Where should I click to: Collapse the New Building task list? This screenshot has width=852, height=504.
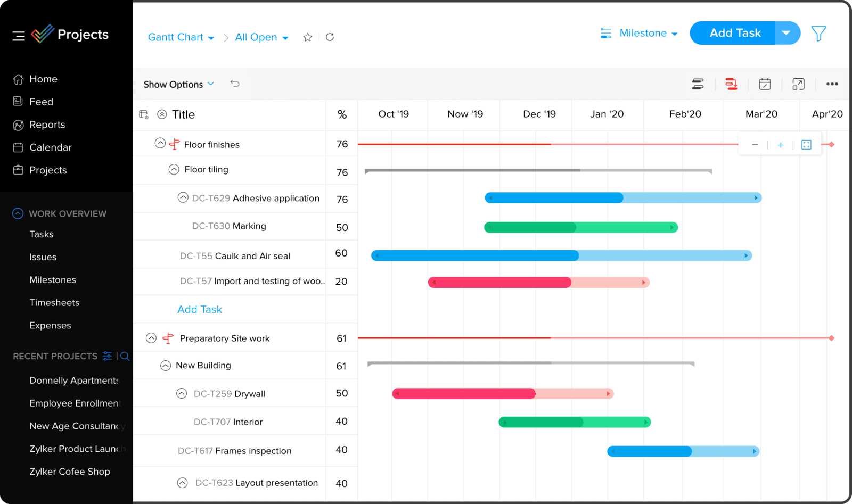click(166, 366)
